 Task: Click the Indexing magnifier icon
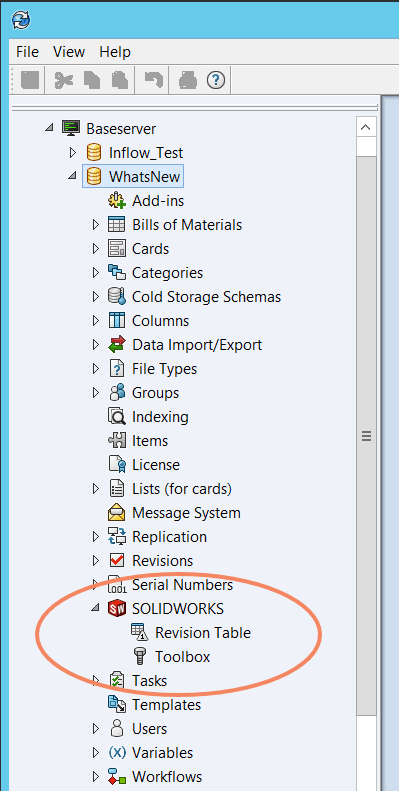click(117, 417)
